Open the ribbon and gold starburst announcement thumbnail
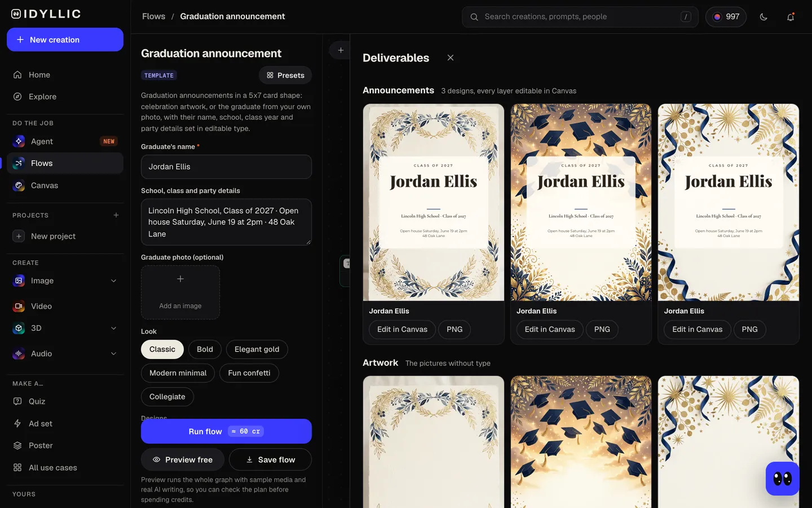Viewport: 812px width, 508px height. [x=729, y=202]
